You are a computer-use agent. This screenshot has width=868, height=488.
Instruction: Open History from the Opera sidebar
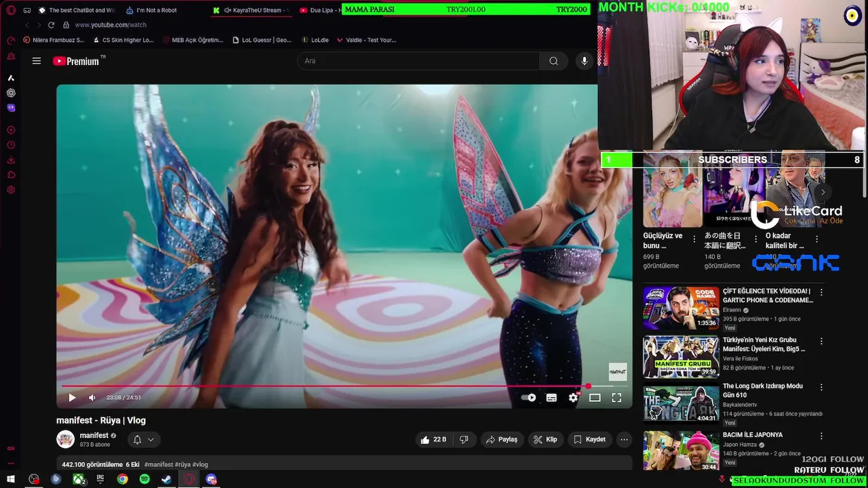11,145
